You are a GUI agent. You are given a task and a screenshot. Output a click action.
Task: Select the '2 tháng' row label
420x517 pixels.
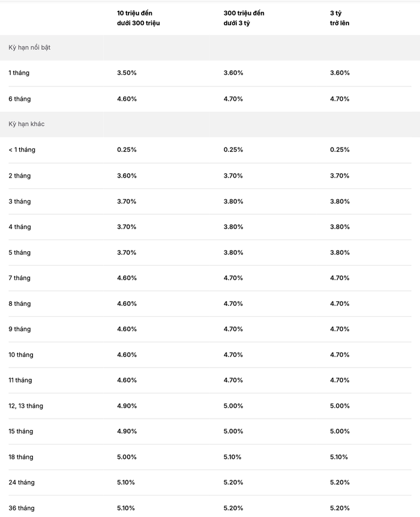pos(19,176)
